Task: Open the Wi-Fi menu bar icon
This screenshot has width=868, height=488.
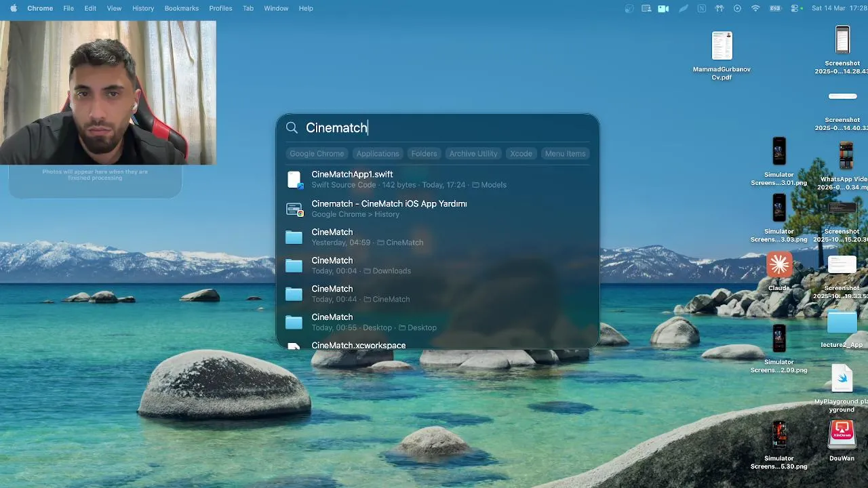Action: [x=755, y=8]
